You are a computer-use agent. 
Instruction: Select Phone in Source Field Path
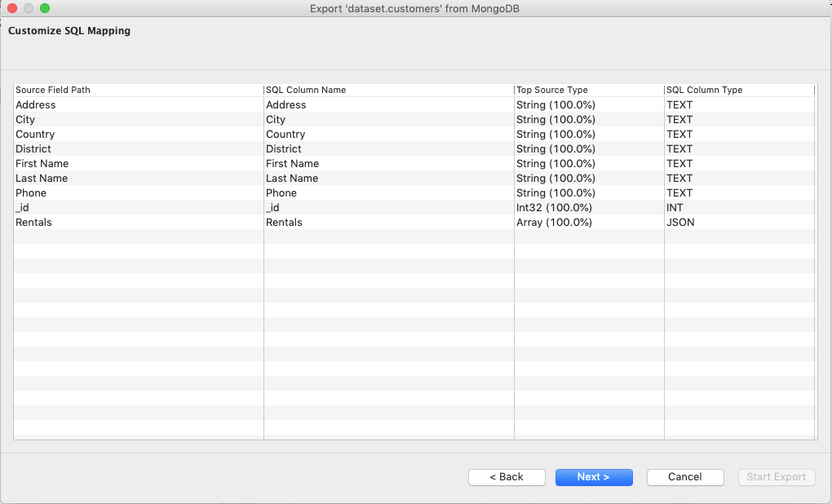click(139, 192)
